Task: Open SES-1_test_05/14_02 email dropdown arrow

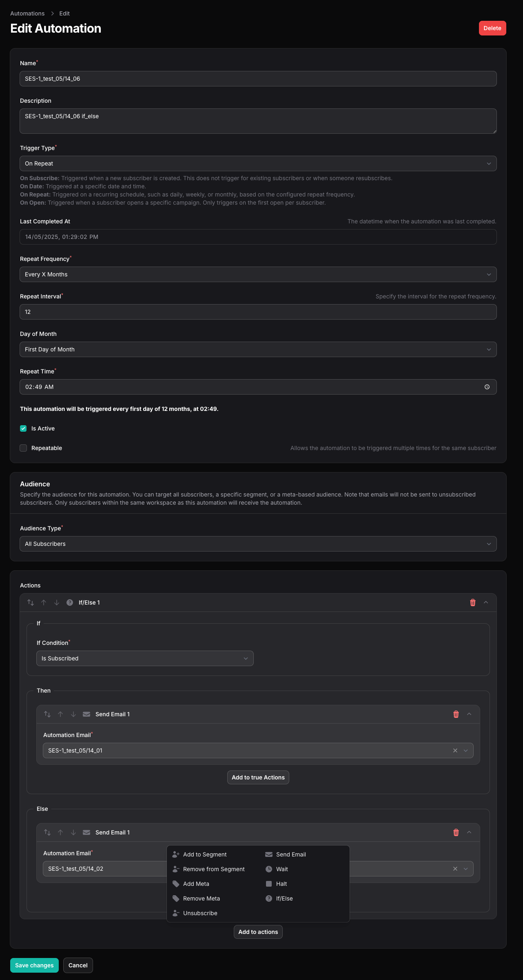Action: [x=466, y=869]
